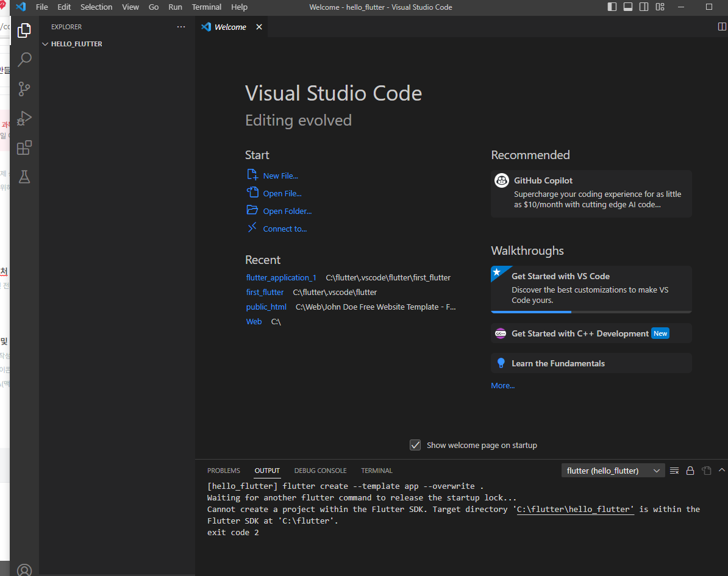Clear output panel icon
Viewport: 728px width, 576px height.
coord(674,471)
